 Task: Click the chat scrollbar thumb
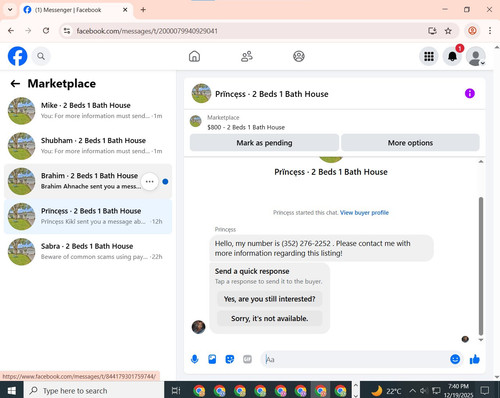click(x=481, y=266)
